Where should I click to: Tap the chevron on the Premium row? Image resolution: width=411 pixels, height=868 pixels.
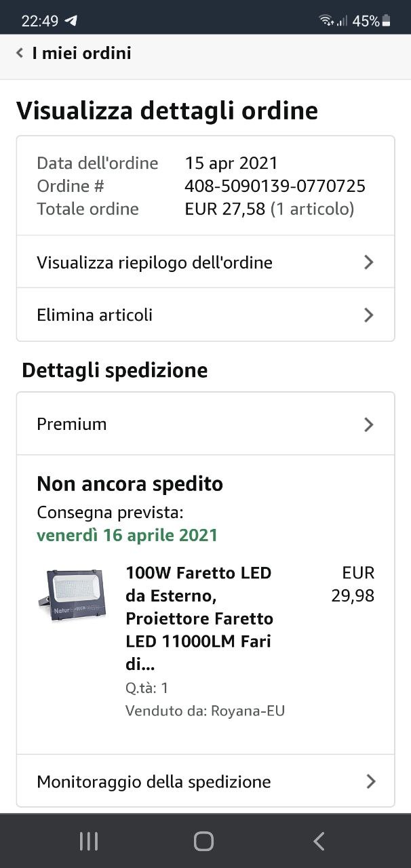369,425
